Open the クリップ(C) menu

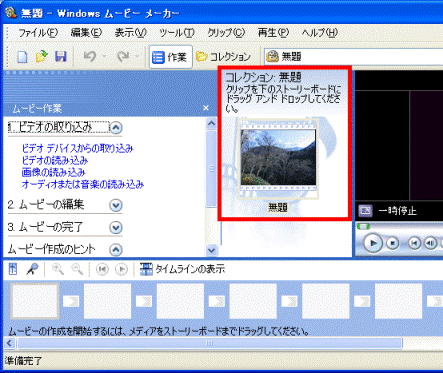(x=226, y=33)
